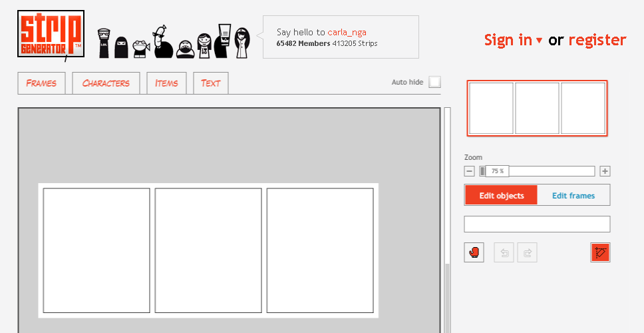Decrease zoom with the minus button
This screenshot has height=333, width=644.
pos(470,171)
